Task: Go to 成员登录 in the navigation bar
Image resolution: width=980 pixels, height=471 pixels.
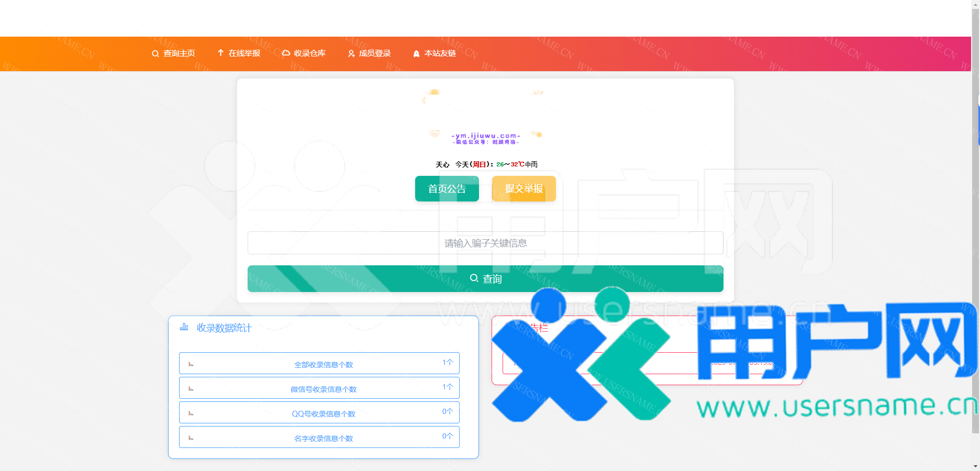Action: click(369, 53)
